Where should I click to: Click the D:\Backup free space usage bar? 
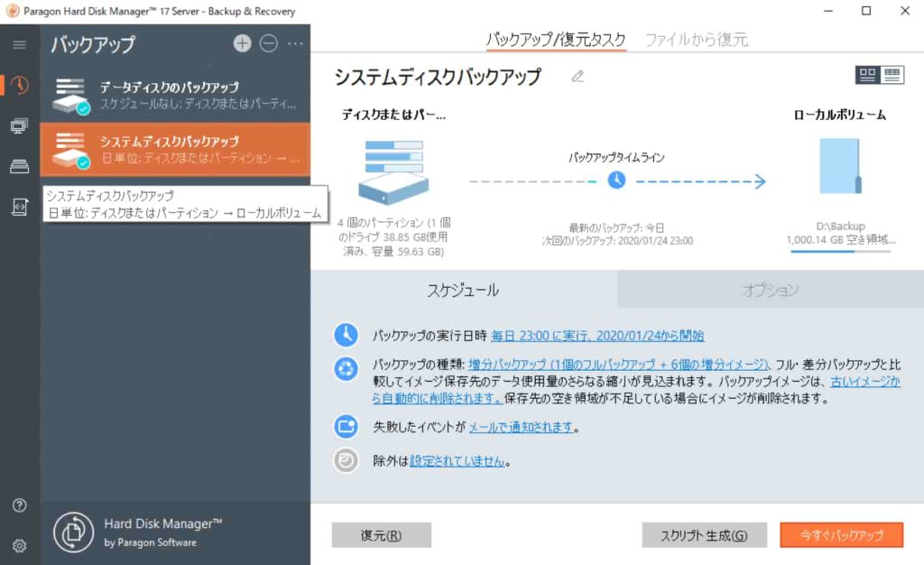pos(840,252)
